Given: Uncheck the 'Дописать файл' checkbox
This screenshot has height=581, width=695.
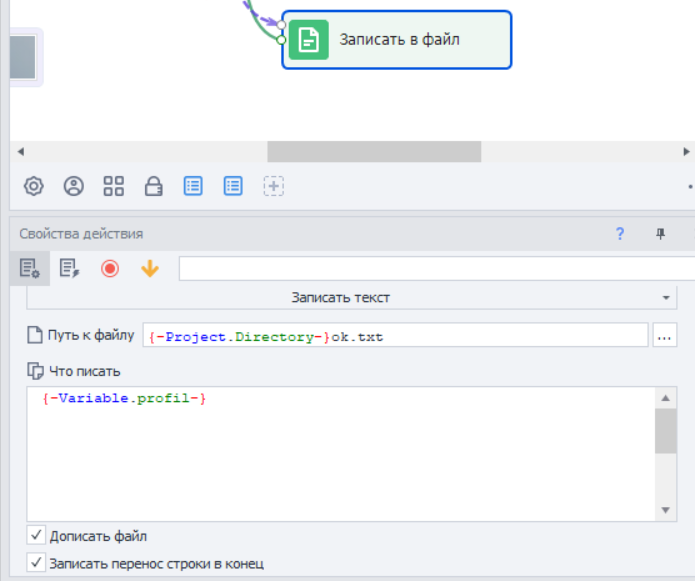Looking at the screenshot, I should [37, 536].
